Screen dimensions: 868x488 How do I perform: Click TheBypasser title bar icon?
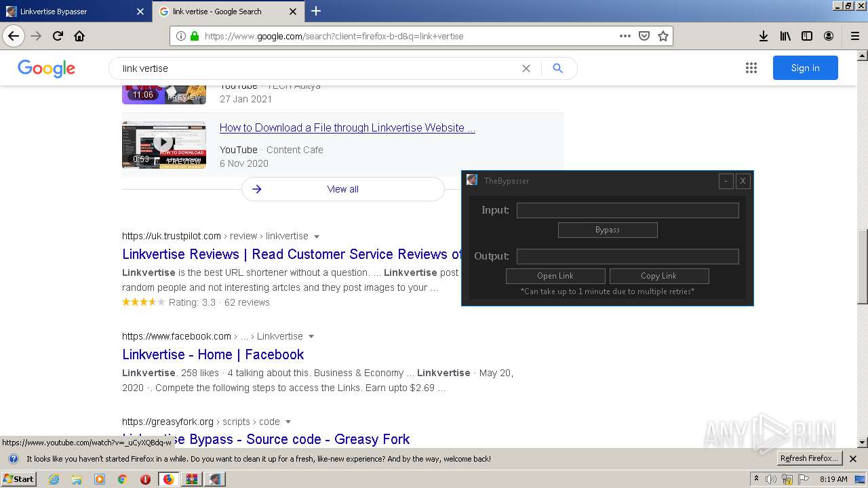tap(472, 180)
